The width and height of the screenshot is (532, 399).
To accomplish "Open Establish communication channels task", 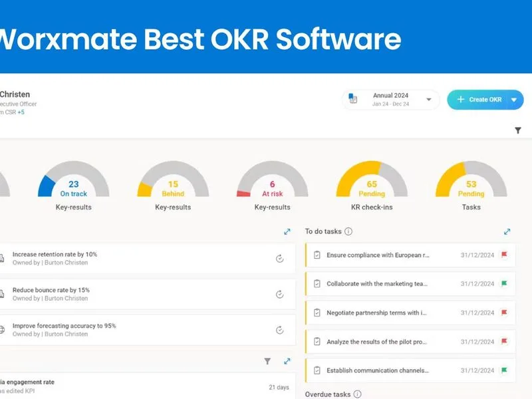I will click(x=410, y=370).
